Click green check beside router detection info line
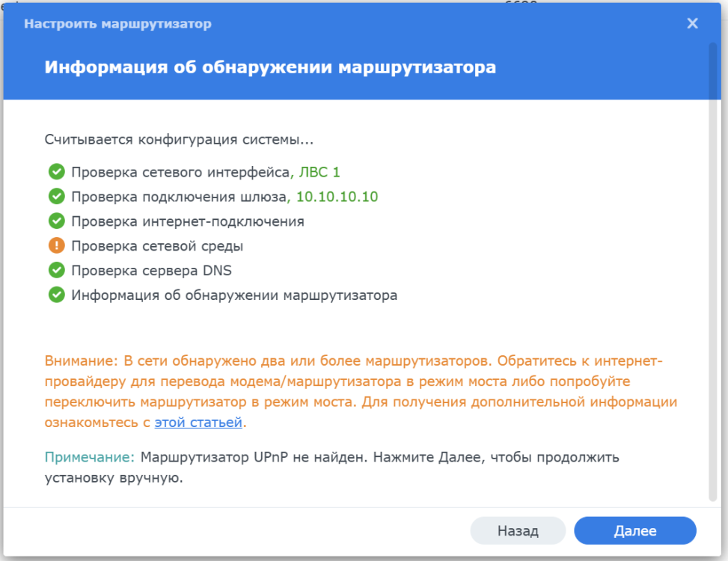728x561 pixels. [x=56, y=295]
